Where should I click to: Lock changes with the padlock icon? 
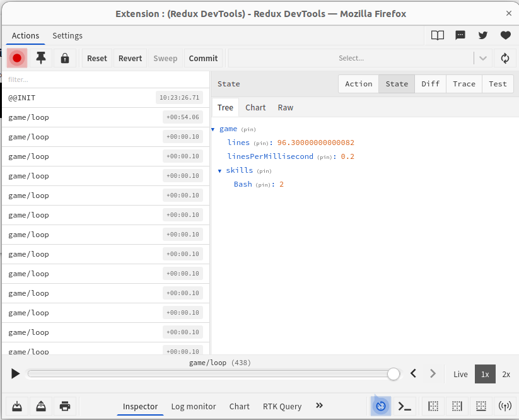pos(65,58)
